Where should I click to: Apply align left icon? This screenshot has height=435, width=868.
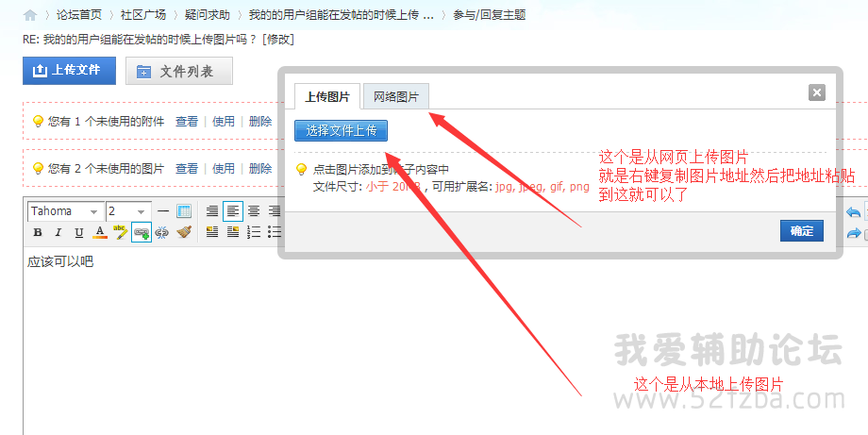point(233,210)
